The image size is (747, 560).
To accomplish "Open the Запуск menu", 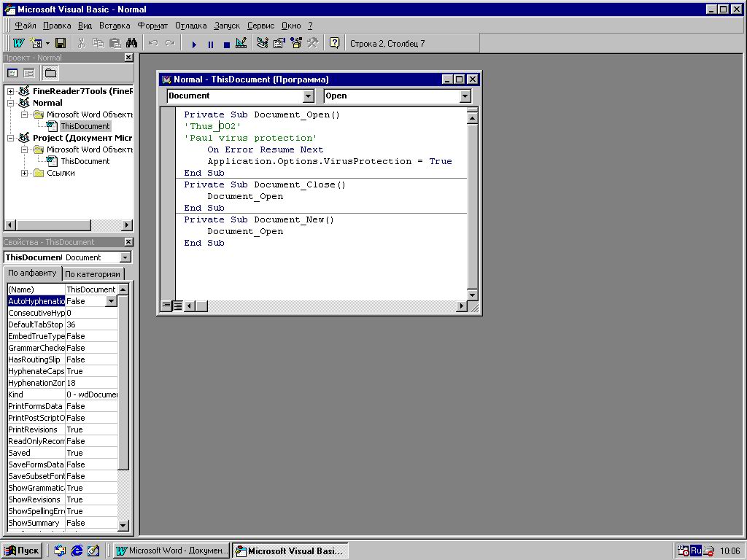I will coord(227,26).
